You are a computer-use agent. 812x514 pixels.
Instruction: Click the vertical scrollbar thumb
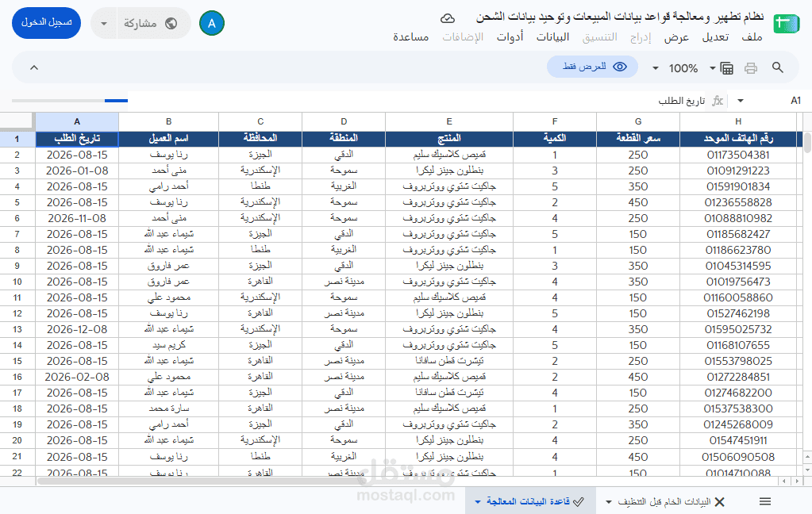[x=806, y=143]
